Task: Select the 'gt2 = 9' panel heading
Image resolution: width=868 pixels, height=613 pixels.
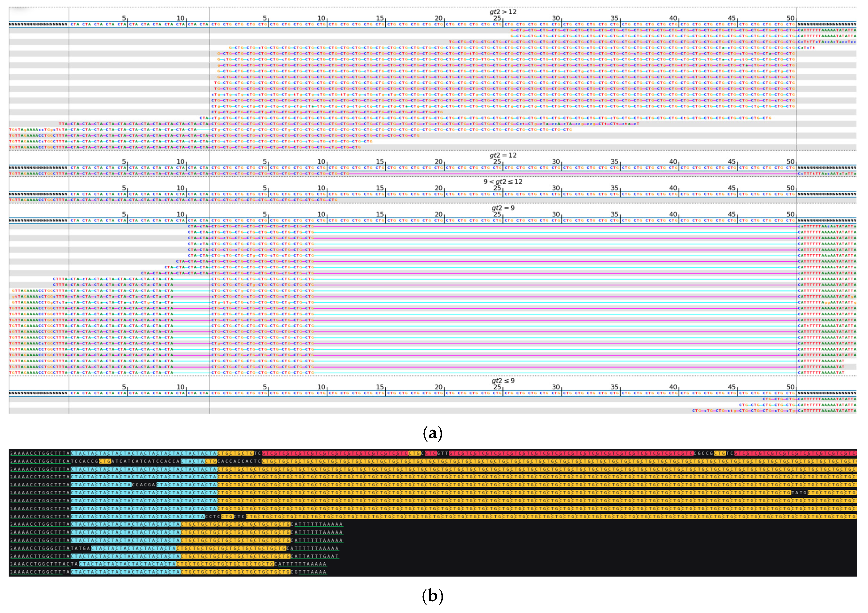Action: coord(503,208)
